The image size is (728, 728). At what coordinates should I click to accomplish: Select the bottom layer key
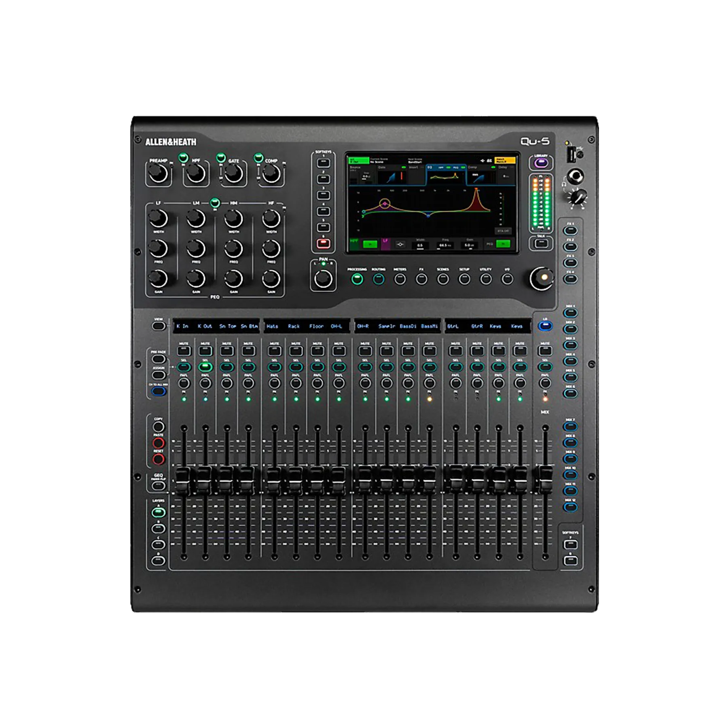(159, 561)
